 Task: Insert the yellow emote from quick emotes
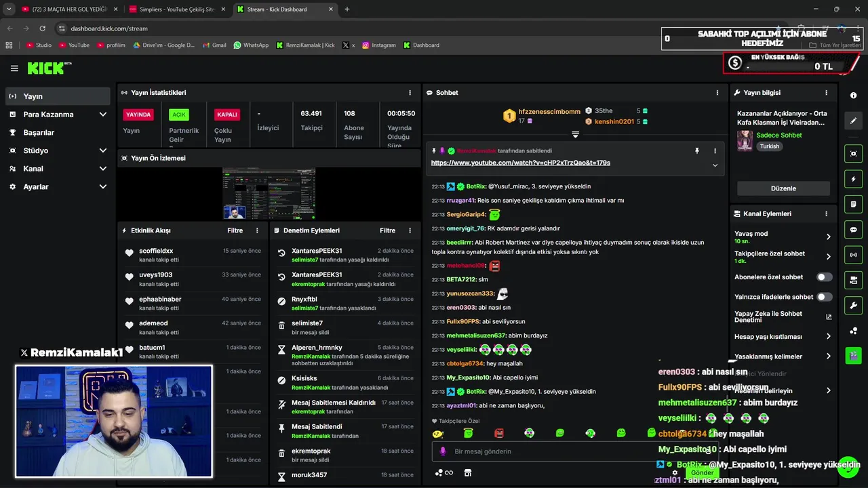pyautogui.click(x=438, y=433)
